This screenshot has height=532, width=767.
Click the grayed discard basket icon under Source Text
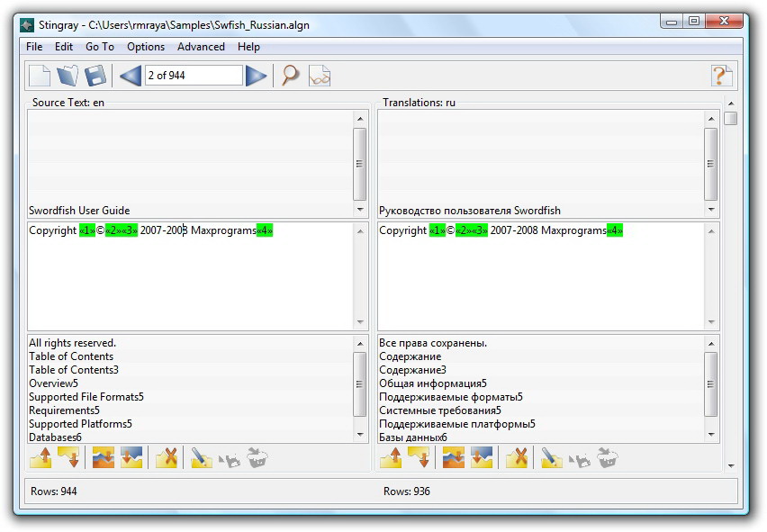tap(257, 458)
